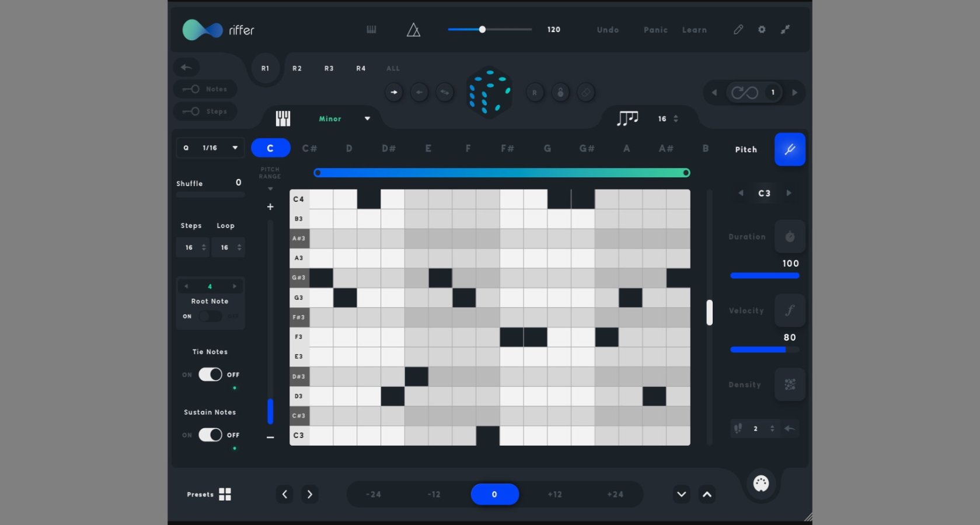This screenshot has height=525, width=980.
Task: Click the Duration stopwatch icon
Action: click(x=790, y=236)
